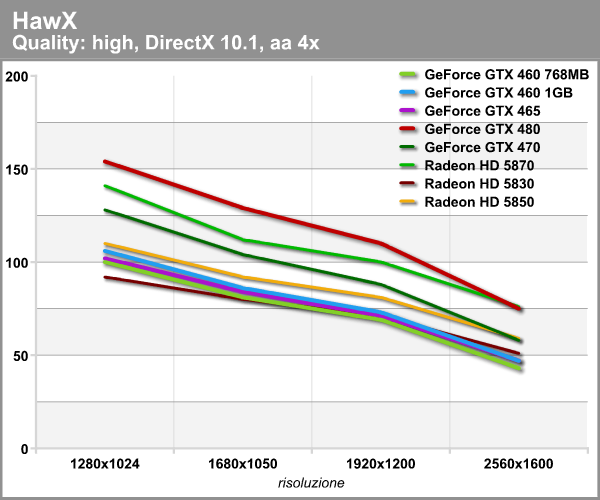Screen dimensions: 600x500
Task: Select the GeForce GTX 465 legend label
Action: 482,111
